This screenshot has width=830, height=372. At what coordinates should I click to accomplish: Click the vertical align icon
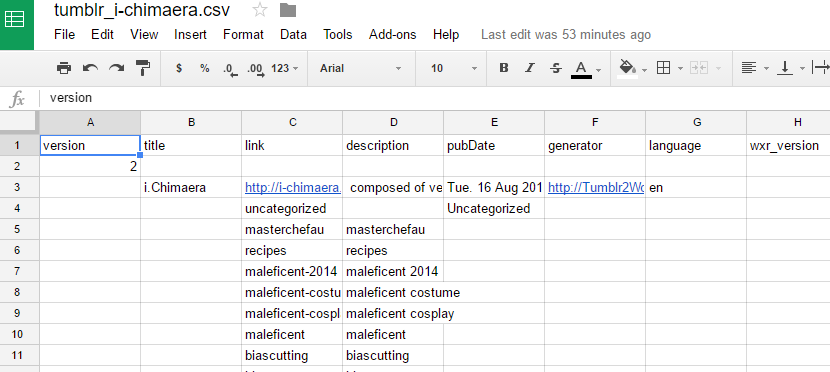tap(784, 68)
